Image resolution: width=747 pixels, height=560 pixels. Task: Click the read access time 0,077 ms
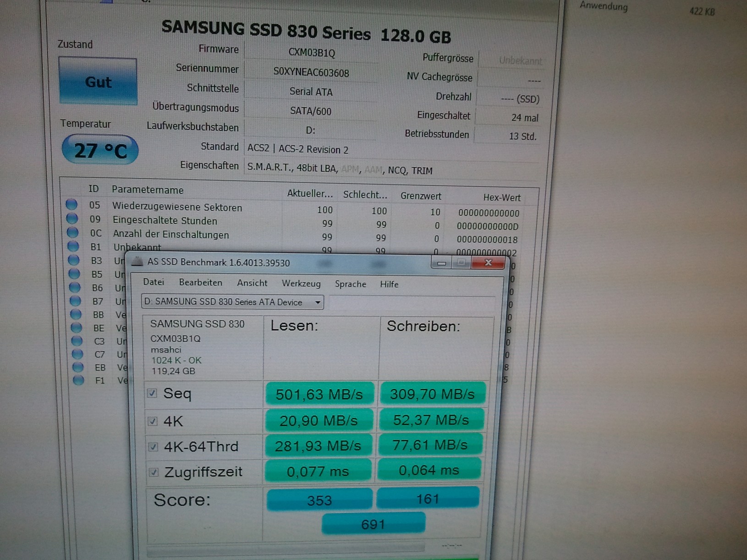(x=318, y=471)
